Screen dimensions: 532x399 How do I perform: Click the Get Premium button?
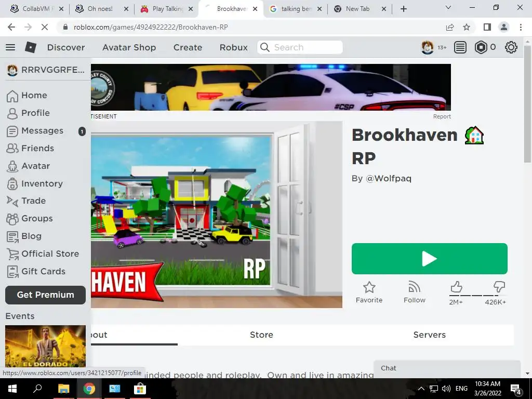[x=46, y=295]
